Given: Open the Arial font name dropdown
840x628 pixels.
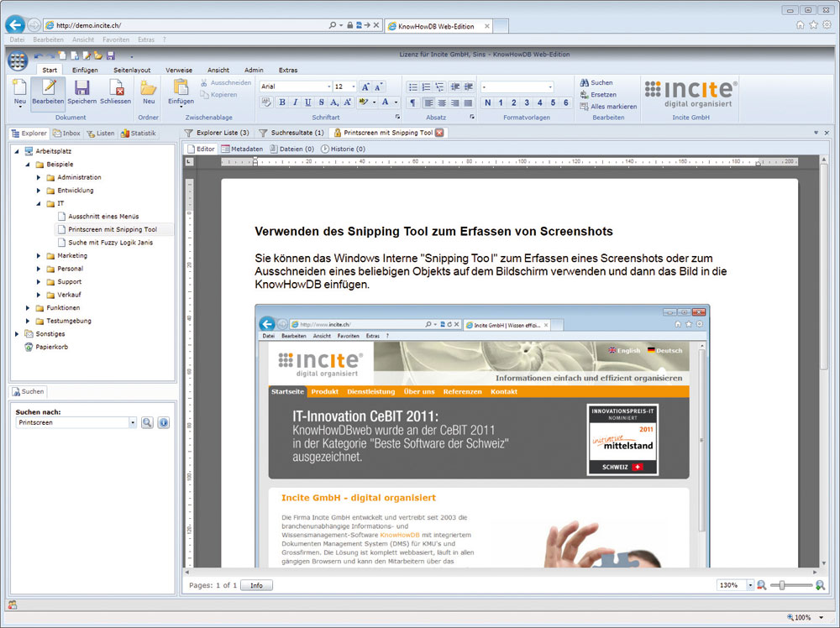Looking at the screenshot, I should pos(329,86).
